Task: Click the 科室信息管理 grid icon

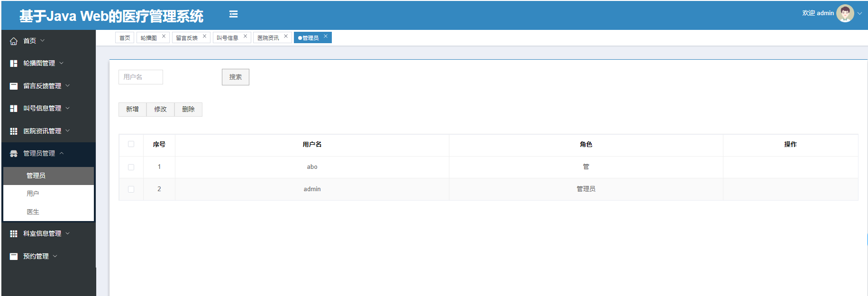Action: click(x=14, y=234)
